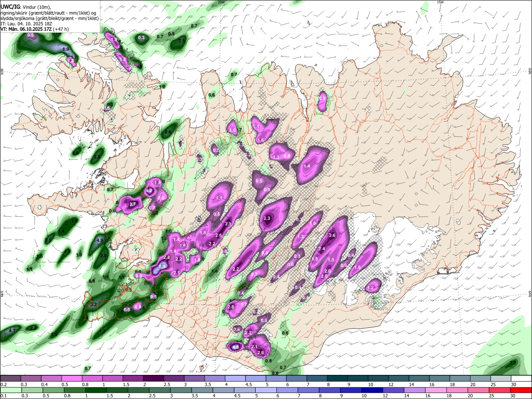Click the 2.4 snowfall value on the map
This screenshot has width=532, height=399.
click(x=322, y=249)
